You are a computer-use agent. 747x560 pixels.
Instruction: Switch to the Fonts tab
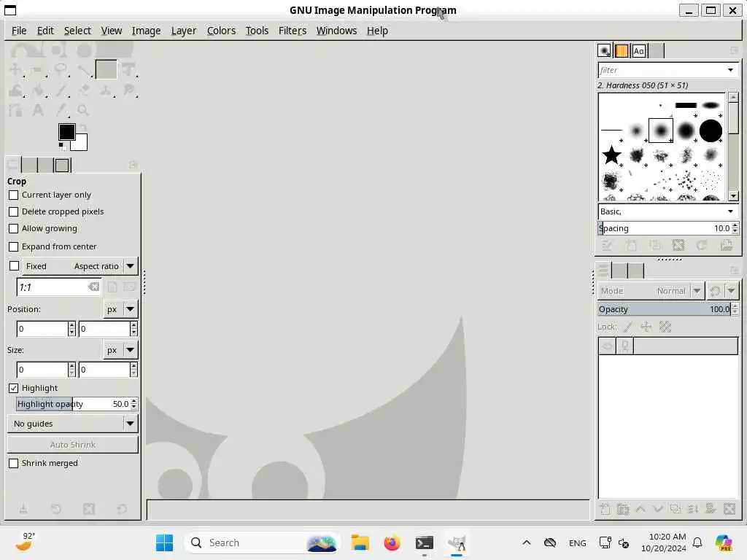[x=639, y=50]
